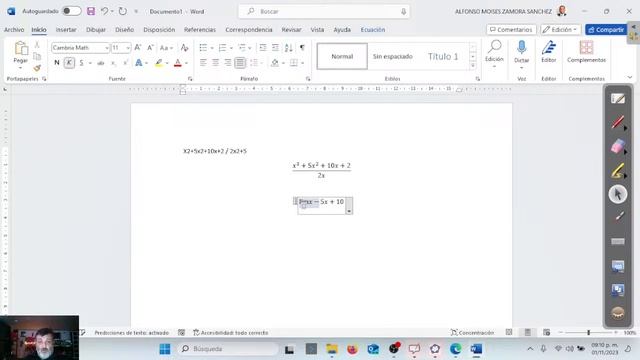The height and width of the screenshot is (360, 640).
Task: Open the Edición mode dropdown
Action: pyautogui.click(x=560, y=30)
